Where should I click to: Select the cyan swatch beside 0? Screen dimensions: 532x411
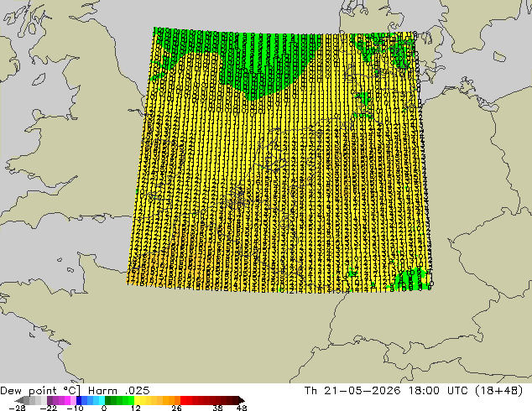coord(102,400)
